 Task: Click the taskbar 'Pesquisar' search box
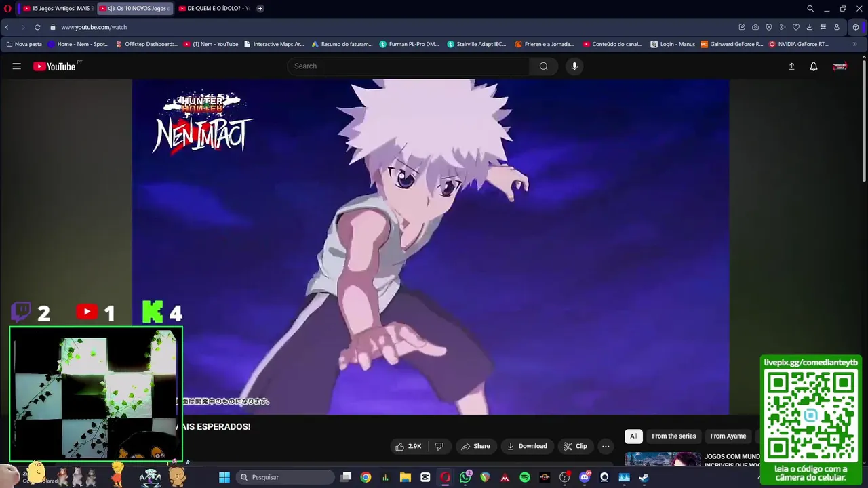(x=285, y=477)
